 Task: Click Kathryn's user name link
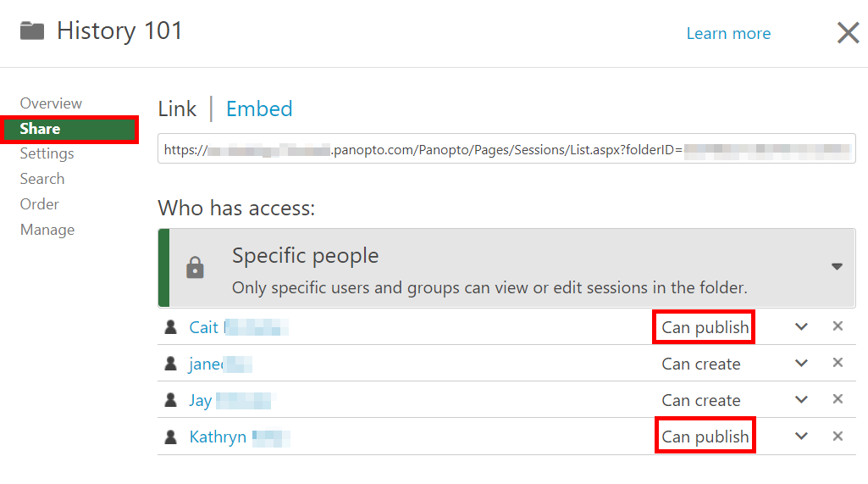click(x=218, y=437)
